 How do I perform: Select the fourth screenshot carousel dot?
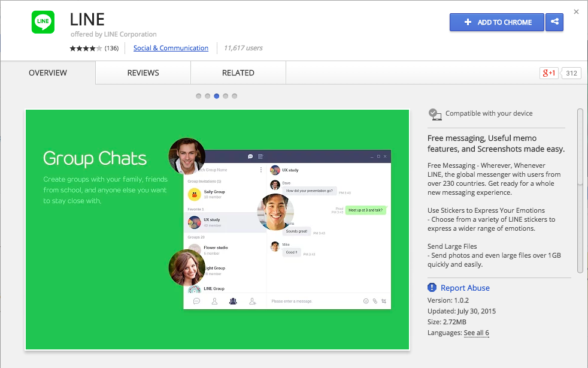pos(225,96)
